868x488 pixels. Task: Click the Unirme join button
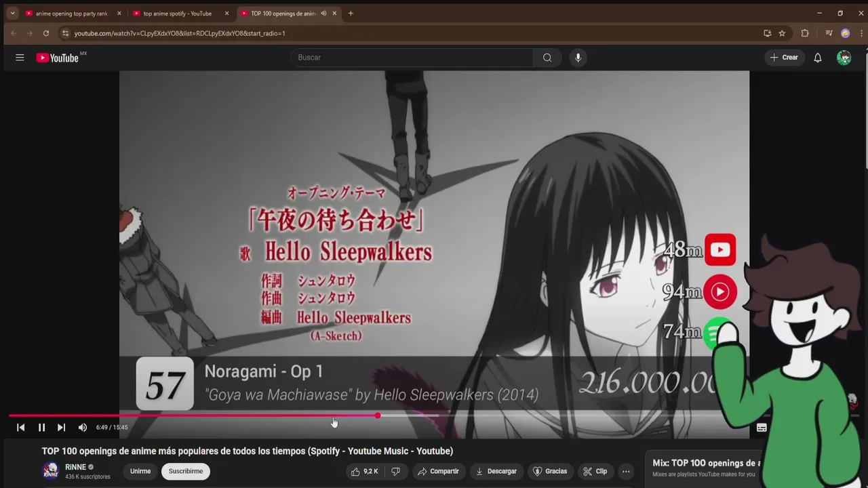tap(140, 471)
